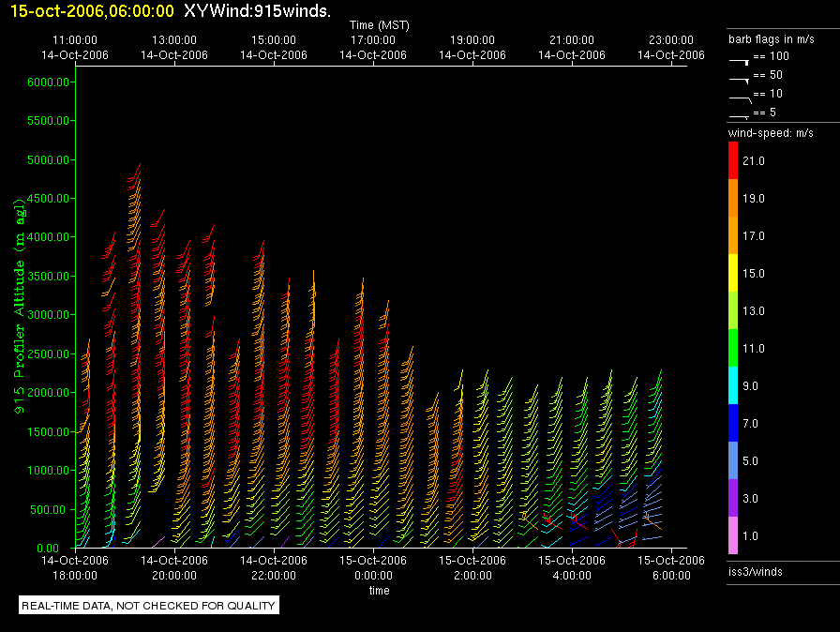Click the iss3/winds label

pyautogui.click(x=755, y=572)
